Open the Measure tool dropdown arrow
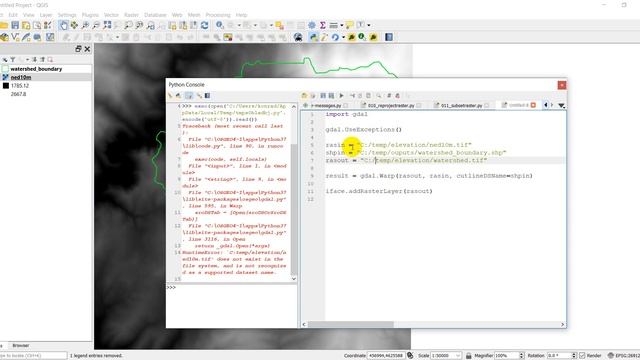The image size is (640, 360). pyautogui.click(x=342, y=25)
